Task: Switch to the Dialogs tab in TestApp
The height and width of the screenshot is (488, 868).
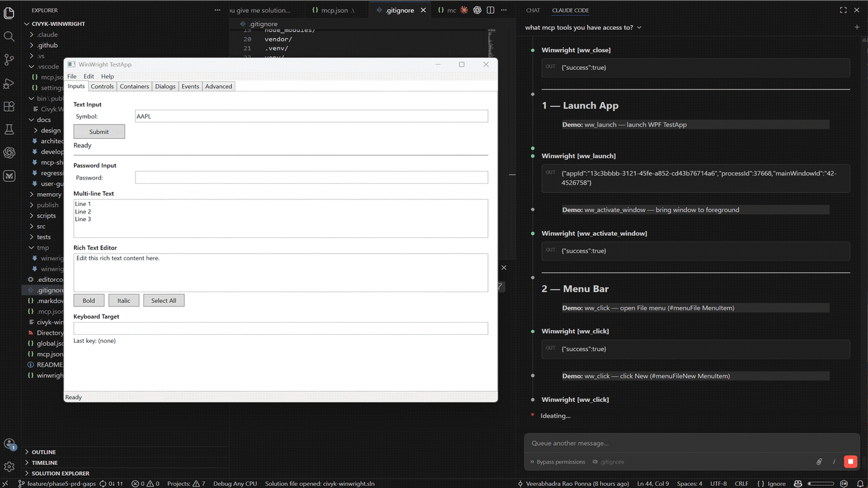Action: (165, 86)
